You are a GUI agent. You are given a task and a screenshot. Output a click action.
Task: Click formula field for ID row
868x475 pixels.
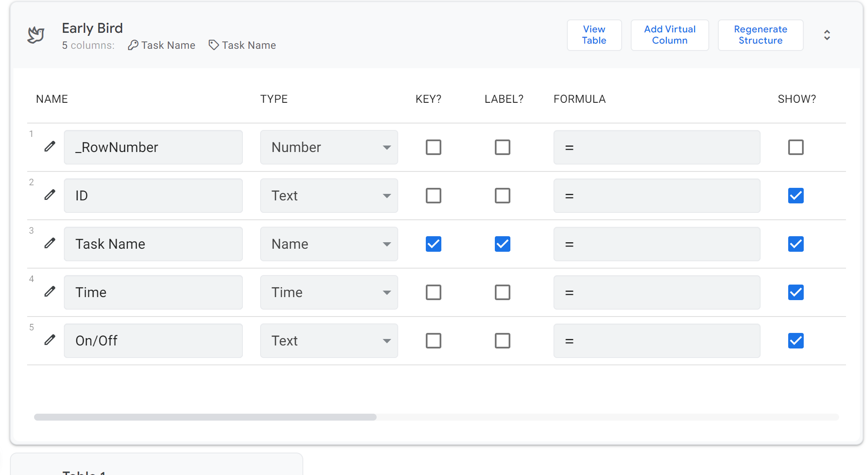(656, 196)
